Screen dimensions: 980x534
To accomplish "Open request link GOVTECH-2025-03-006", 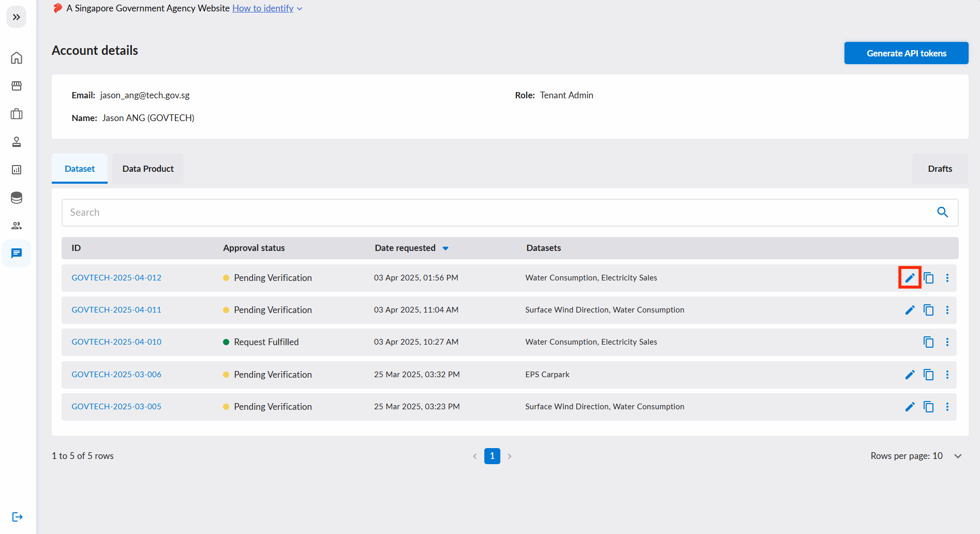I will [116, 375].
